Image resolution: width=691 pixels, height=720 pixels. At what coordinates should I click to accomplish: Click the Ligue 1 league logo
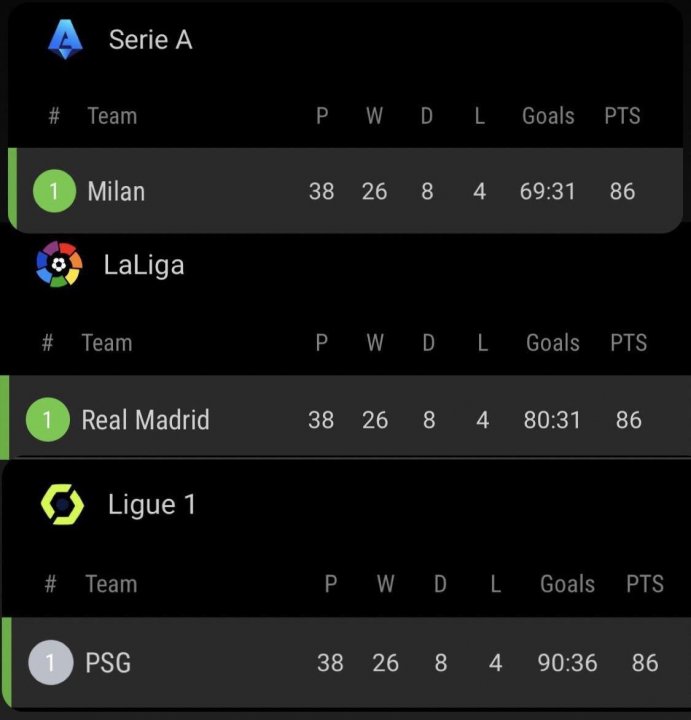(x=63, y=505)
